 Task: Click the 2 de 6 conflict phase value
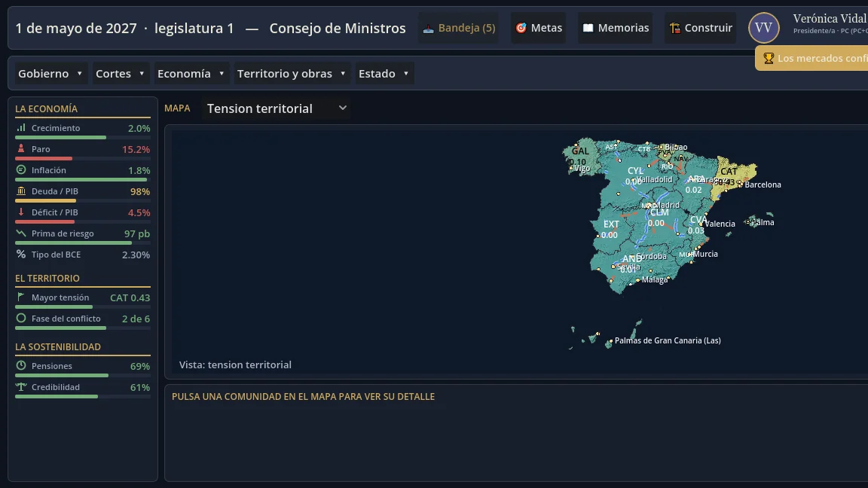pos(136,319)
